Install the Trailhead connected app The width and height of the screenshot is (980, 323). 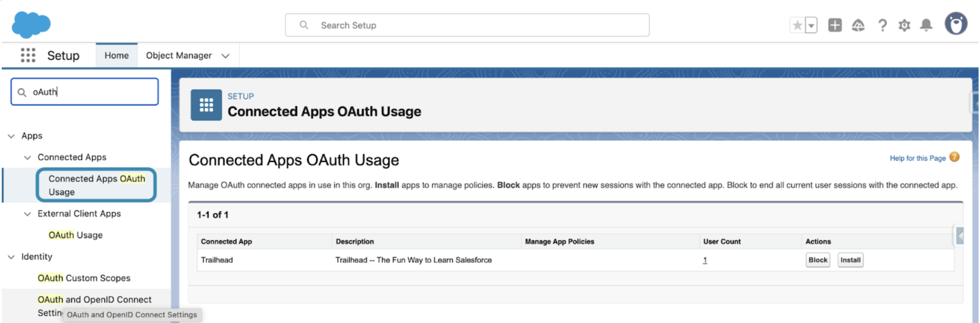tap(850, 260)
